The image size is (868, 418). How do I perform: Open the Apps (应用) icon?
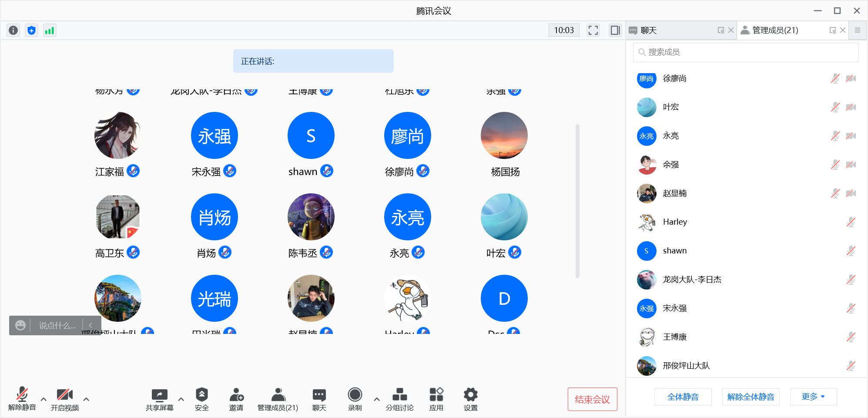[x=436, y=395]
